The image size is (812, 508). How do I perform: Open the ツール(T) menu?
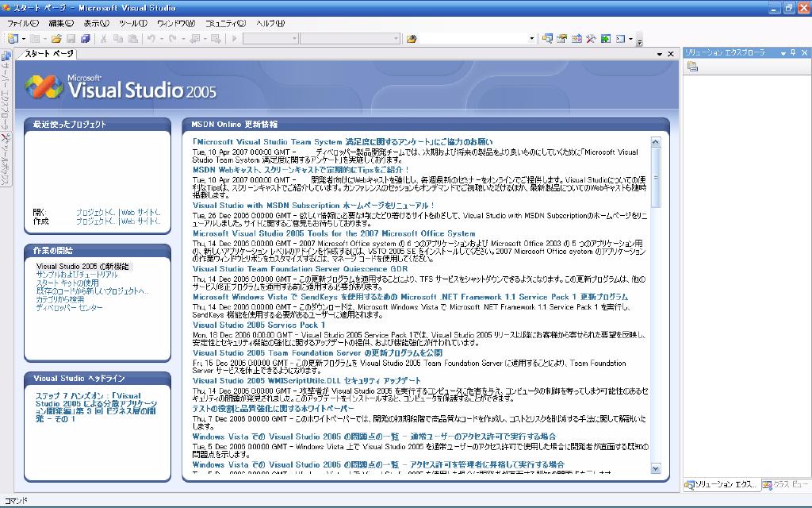pos(133,23)
